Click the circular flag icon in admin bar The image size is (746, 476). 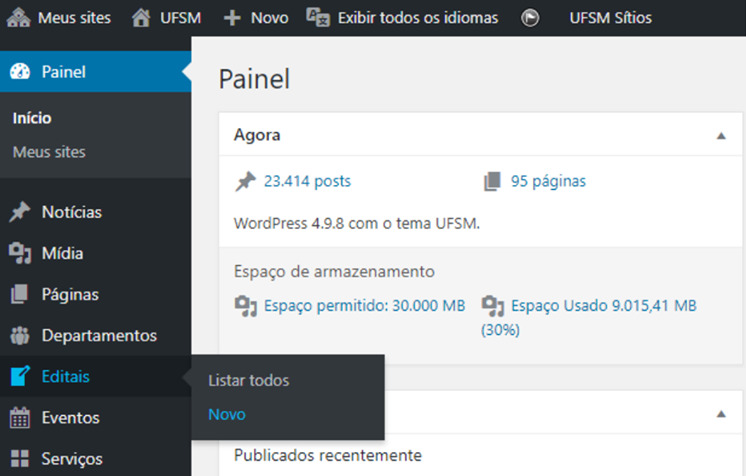[x=530, y=18]
